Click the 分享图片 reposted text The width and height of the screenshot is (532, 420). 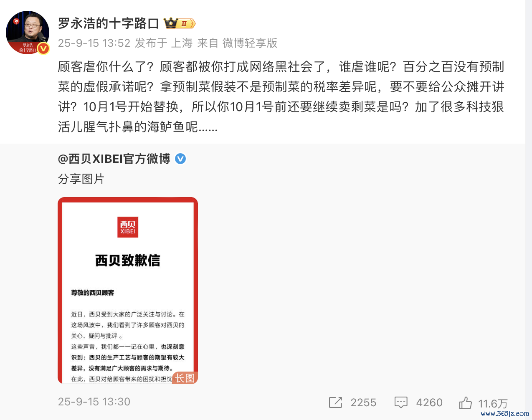81,179
